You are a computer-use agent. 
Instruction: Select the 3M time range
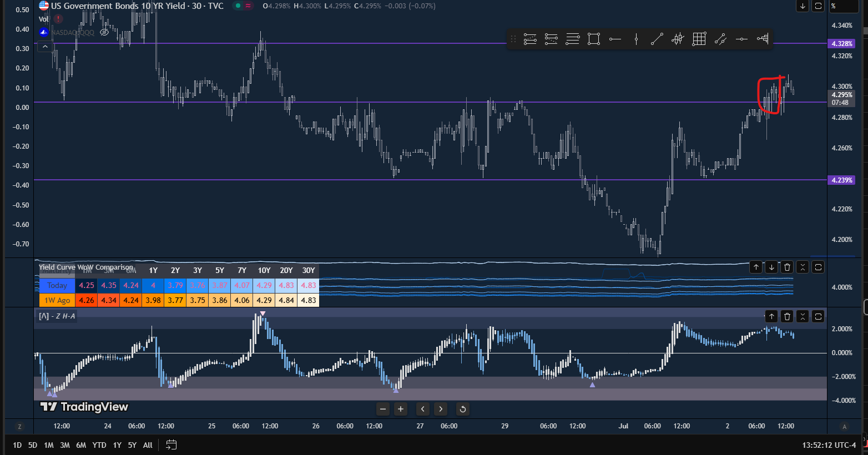65,445
